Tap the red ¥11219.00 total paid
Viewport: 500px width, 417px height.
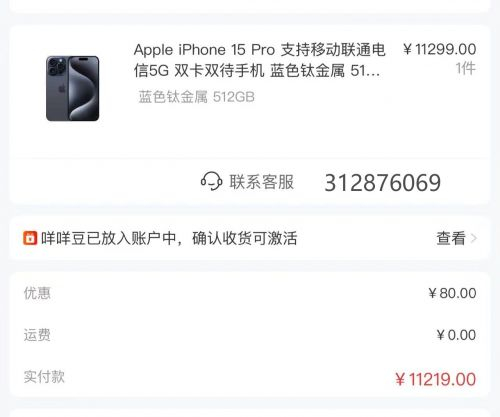(x=436, y=379)
